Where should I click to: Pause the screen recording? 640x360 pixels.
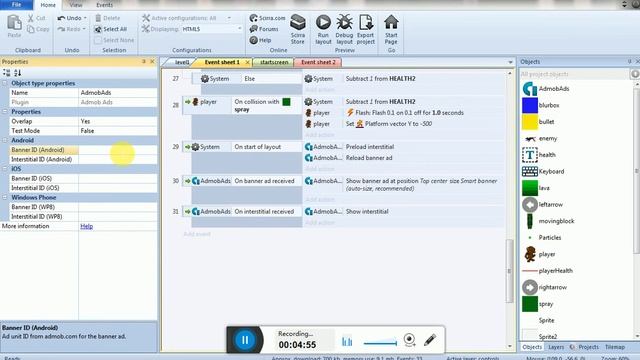244,340
